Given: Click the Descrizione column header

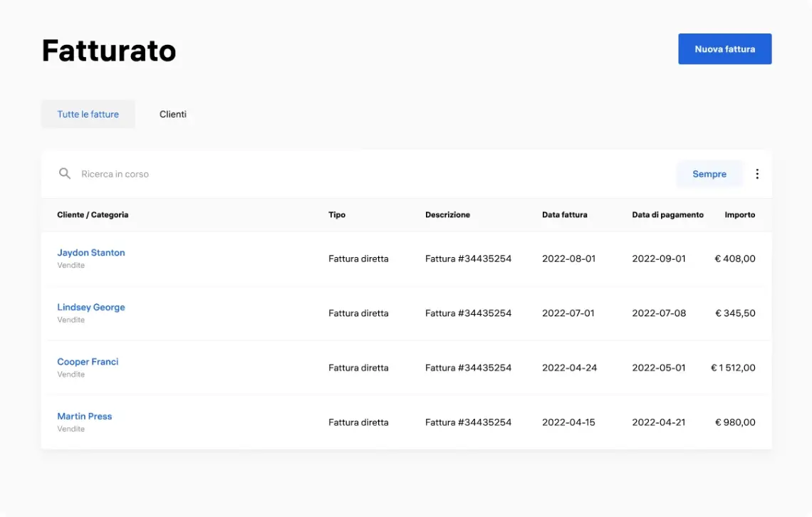Looking at the screenshot, I should (447, 214).
